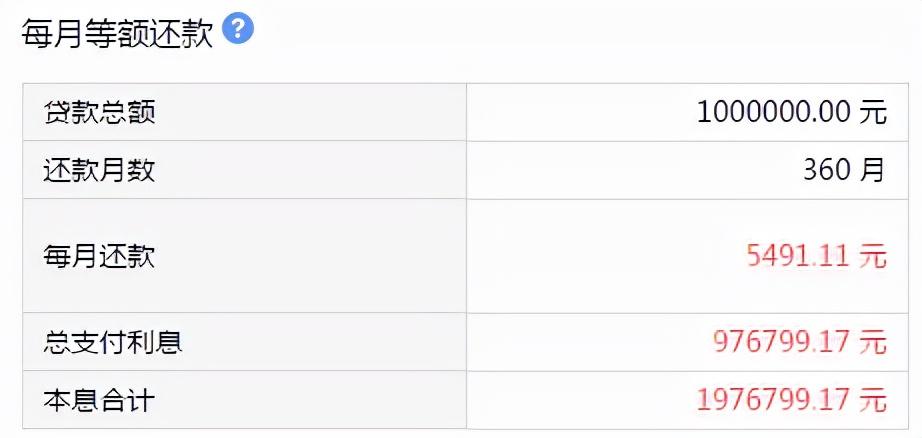The width and height of the screenshot is (922, 438).
Task: Select the 还款月数 label cell
Action: (100, 169)
